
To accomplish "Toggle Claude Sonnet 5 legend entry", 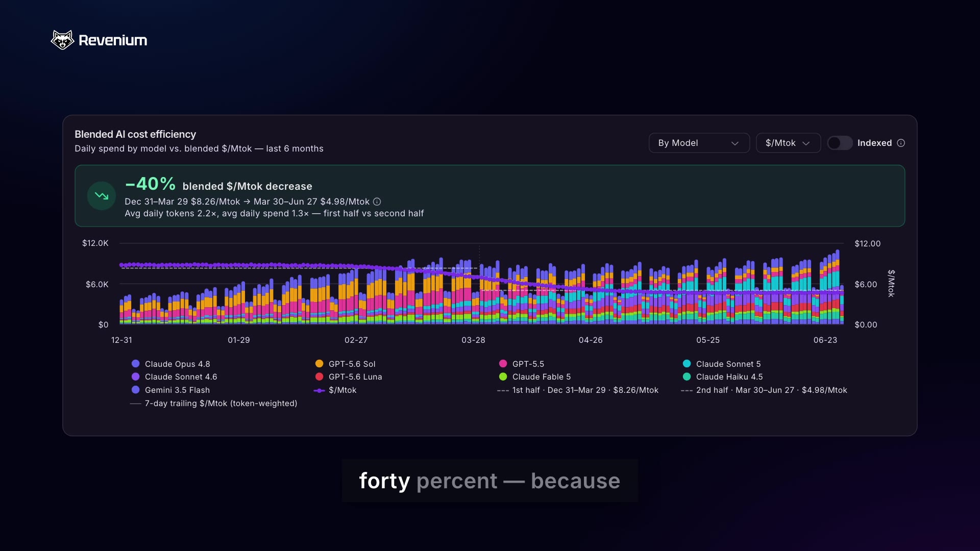I will click(722, 364).
